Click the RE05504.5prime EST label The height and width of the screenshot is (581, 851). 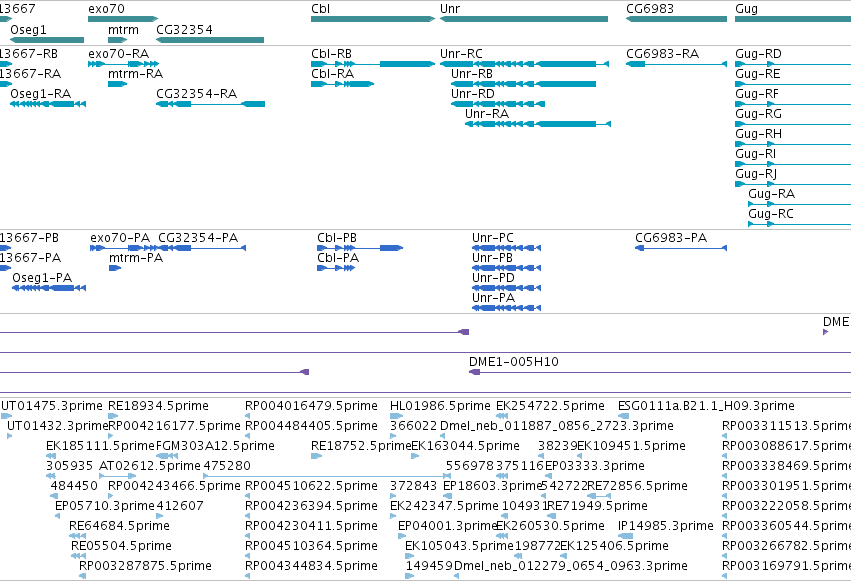click(122, 547)
